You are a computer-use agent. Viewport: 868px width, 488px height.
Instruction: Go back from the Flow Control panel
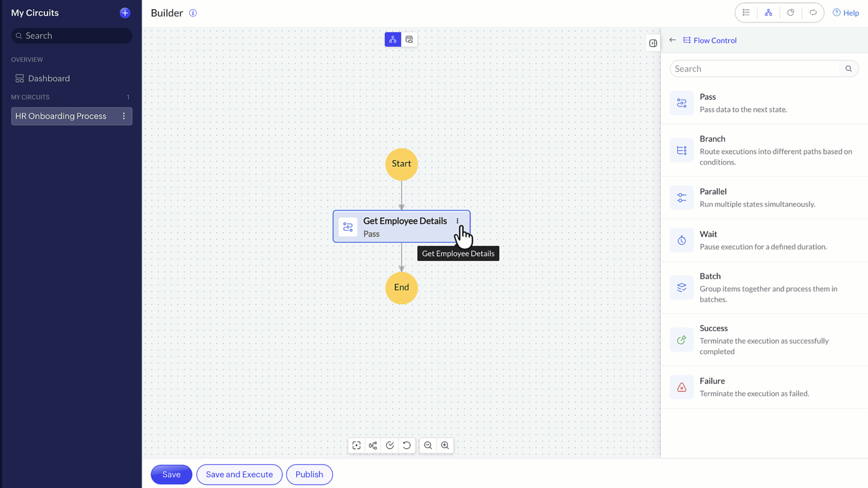[673, 40]
